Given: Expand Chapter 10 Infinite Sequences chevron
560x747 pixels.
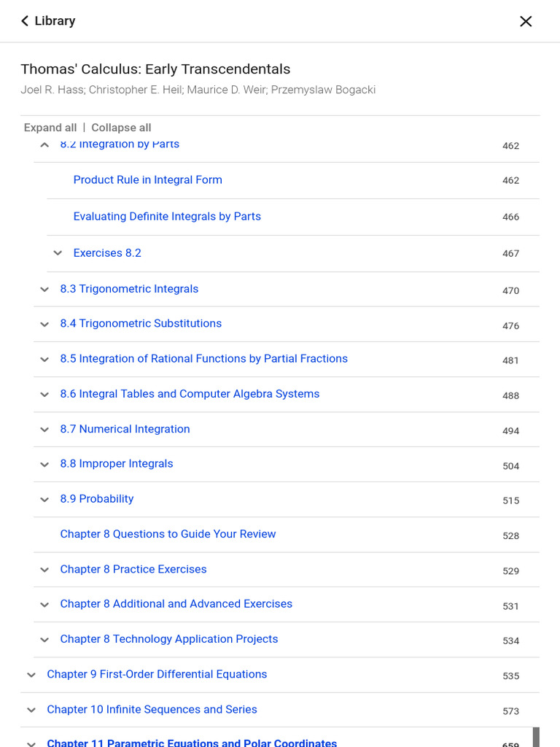Looking at the screenshot, I should 31,710.
